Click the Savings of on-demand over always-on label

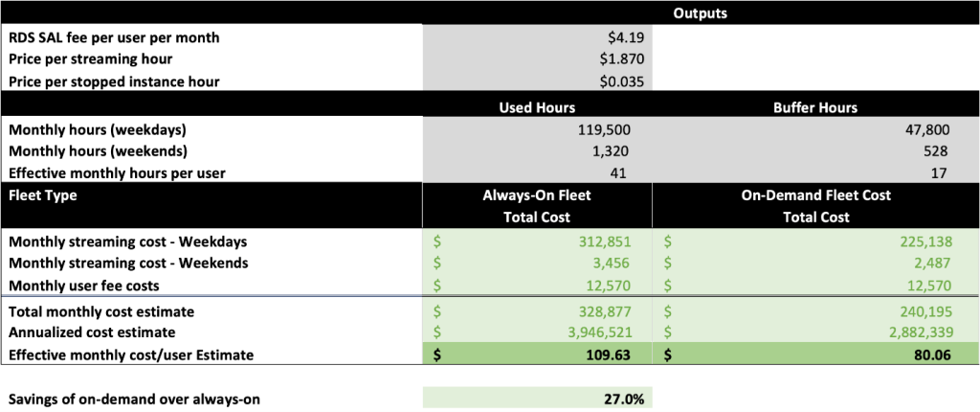point(134,400)
